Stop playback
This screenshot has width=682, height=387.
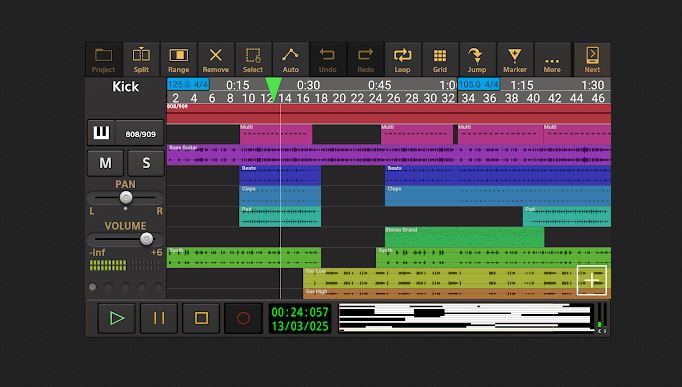tap(201, 318)
